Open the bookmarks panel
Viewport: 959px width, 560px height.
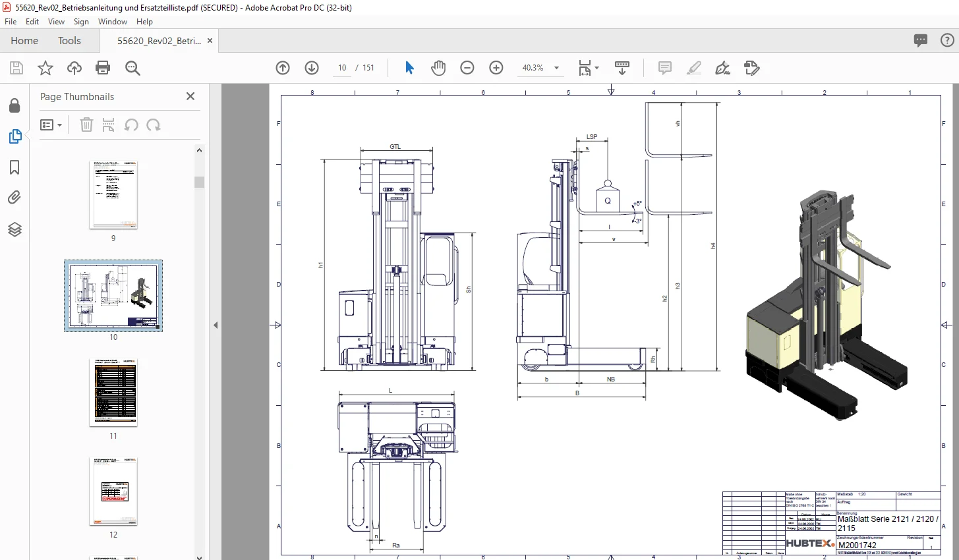(15, 167)
